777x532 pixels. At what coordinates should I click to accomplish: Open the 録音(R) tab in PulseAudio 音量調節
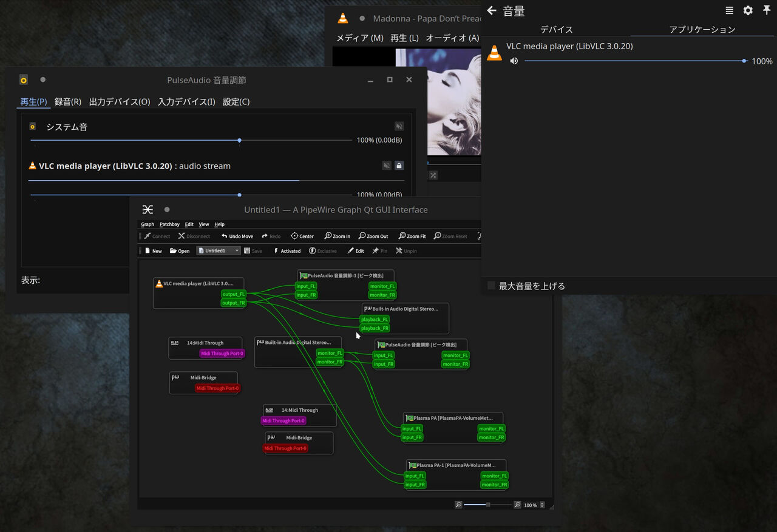(x=68, y=101)
